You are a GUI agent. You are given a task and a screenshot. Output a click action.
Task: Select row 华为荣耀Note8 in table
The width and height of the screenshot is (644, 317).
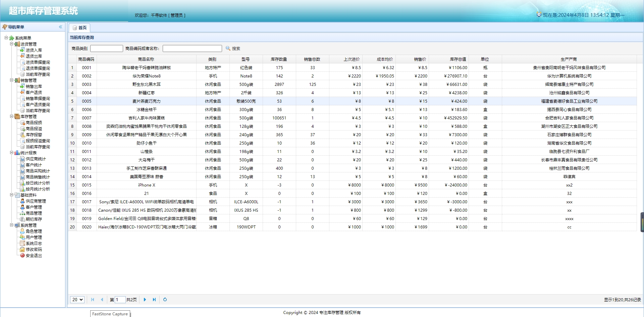[x=353, y=76]
